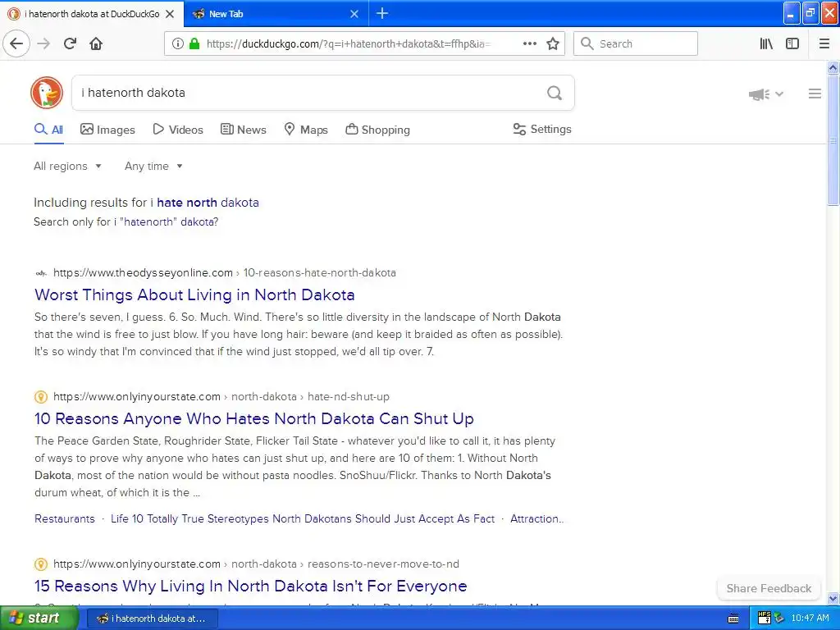This screenshot has width=840, height=630.
Task: Open a new tab with plus
Action: [x=382, y=13]
